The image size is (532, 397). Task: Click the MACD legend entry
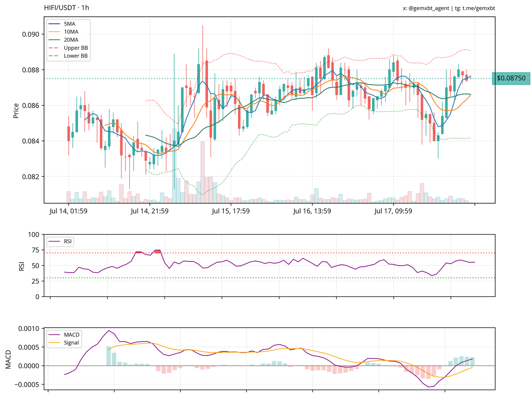pyautogui.click(x=65, y=335)
